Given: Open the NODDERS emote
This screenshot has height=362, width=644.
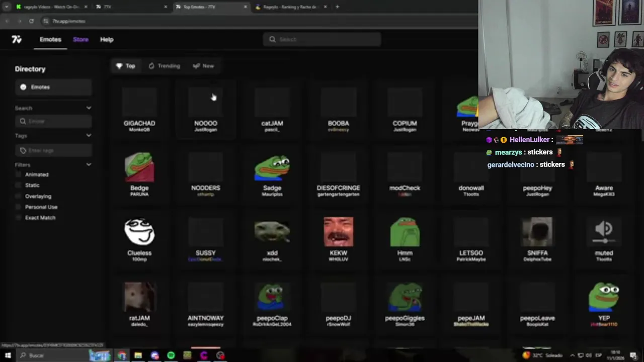Looking at the screenshot, I should 206,174.
